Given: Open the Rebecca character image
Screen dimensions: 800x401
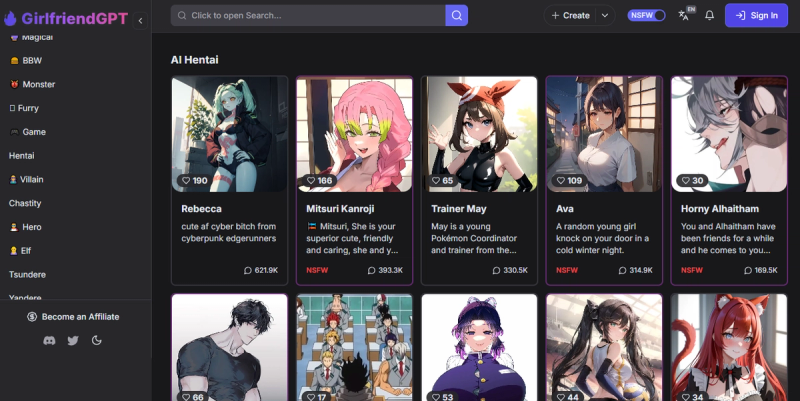Looking at the screenshot, I should tap(230, 134).
